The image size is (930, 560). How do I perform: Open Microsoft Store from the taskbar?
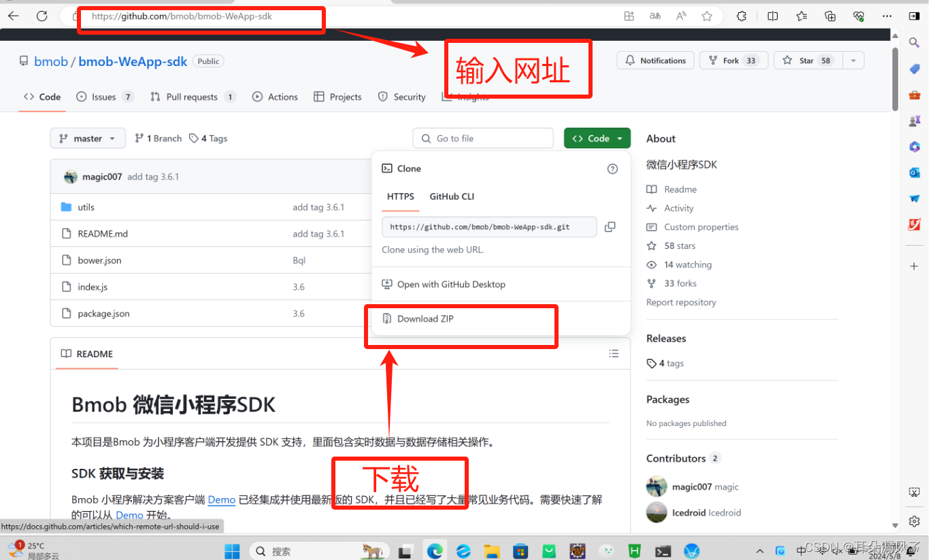520,550
